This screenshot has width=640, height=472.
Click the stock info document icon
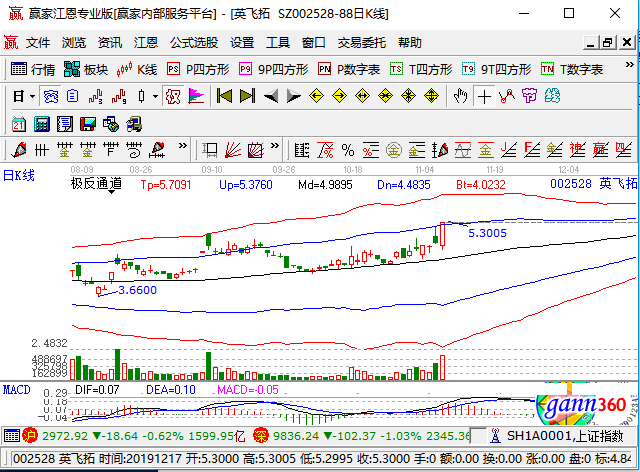(73, 96)
